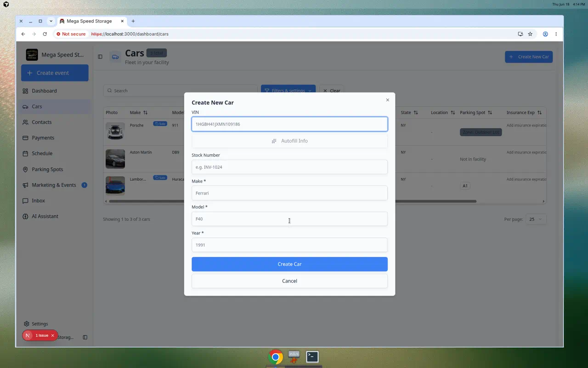
Task: Open the Dashboard sidebar item
Action: (55, 91)
